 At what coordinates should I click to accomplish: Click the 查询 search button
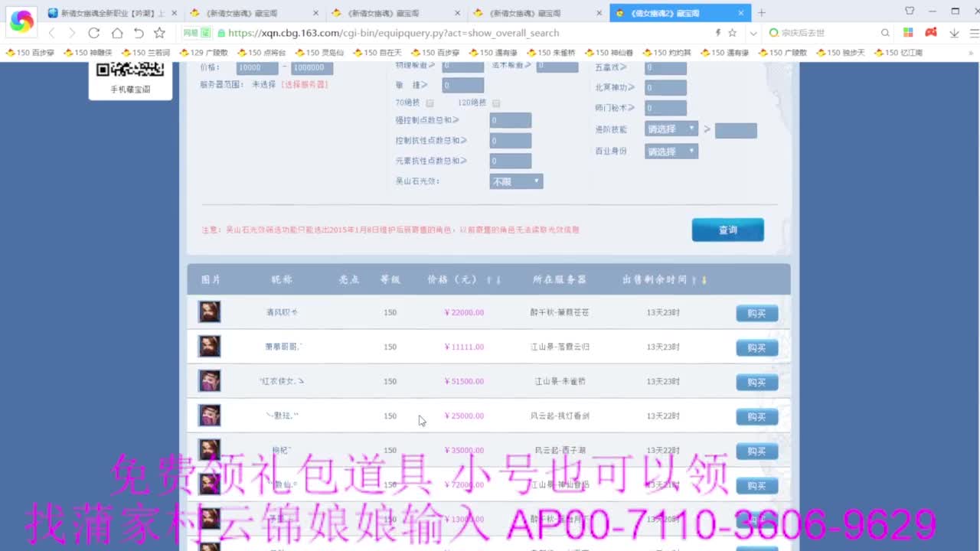[727, 230]
